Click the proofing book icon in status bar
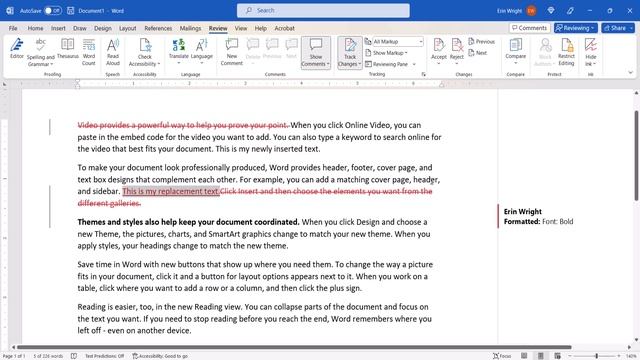640x360 pixels. (74, 356)
